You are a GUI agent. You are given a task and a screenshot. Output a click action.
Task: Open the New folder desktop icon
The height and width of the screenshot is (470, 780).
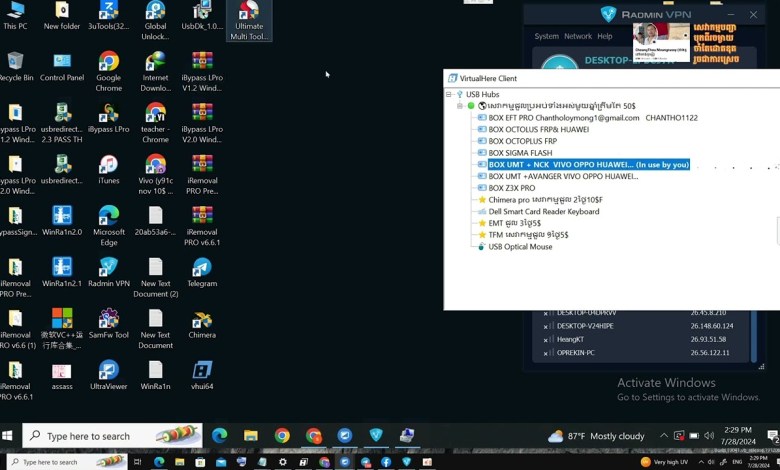click(x=62, y=15)
